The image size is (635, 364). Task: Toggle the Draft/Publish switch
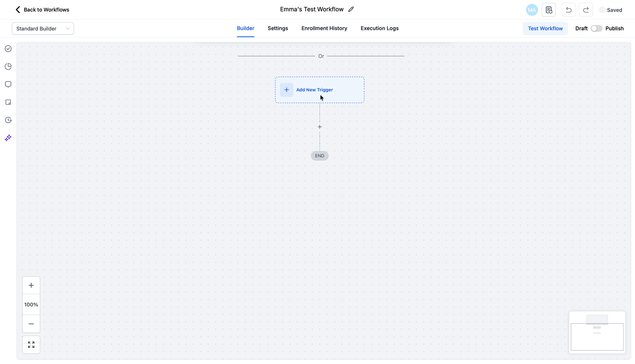click(x=596, y=29)
